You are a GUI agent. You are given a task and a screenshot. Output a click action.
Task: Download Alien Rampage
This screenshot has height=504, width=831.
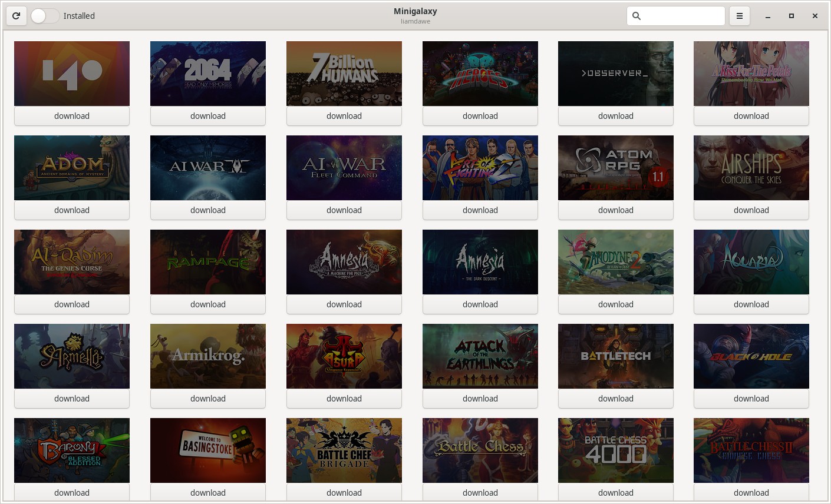208,304
